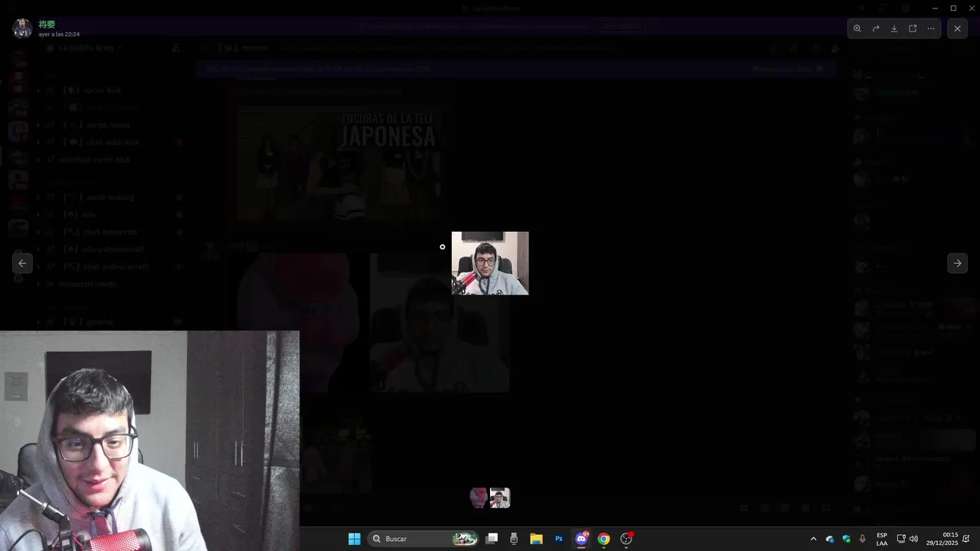This screenshot has height=551, width=980.
Task: Click the taskbar Buscar search box
Action: click(x=423, y=539)
